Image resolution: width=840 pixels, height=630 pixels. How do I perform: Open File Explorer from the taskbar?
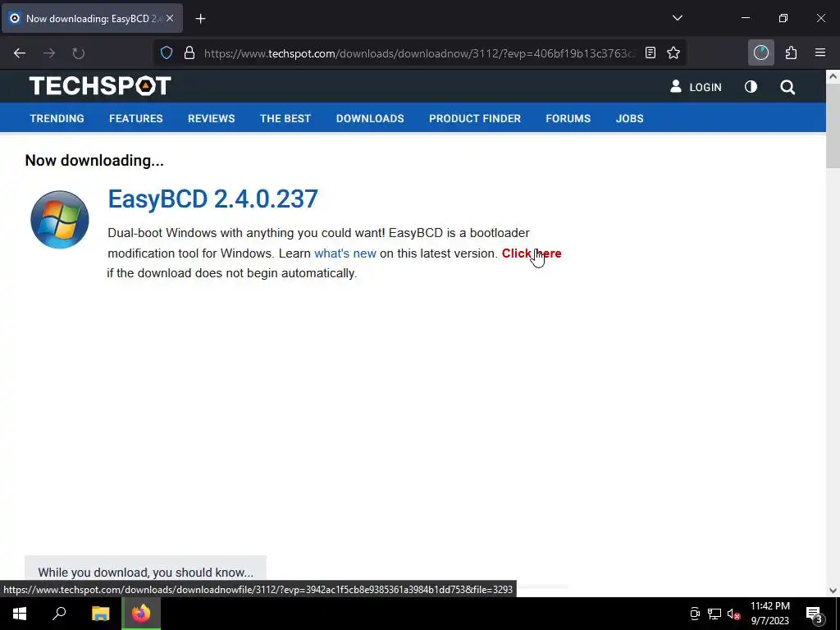click(x=100, y=614)
